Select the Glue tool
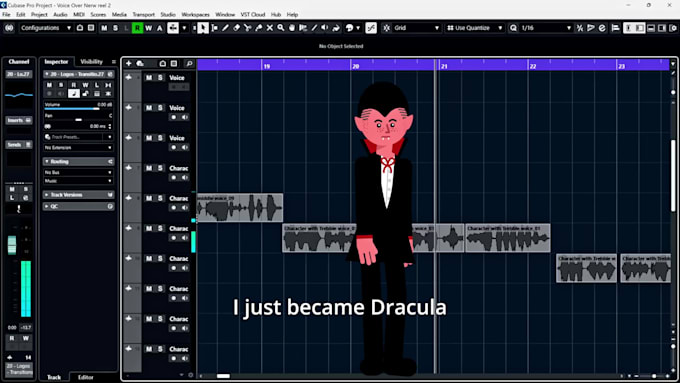680x383 pixels. coord(258,28)
